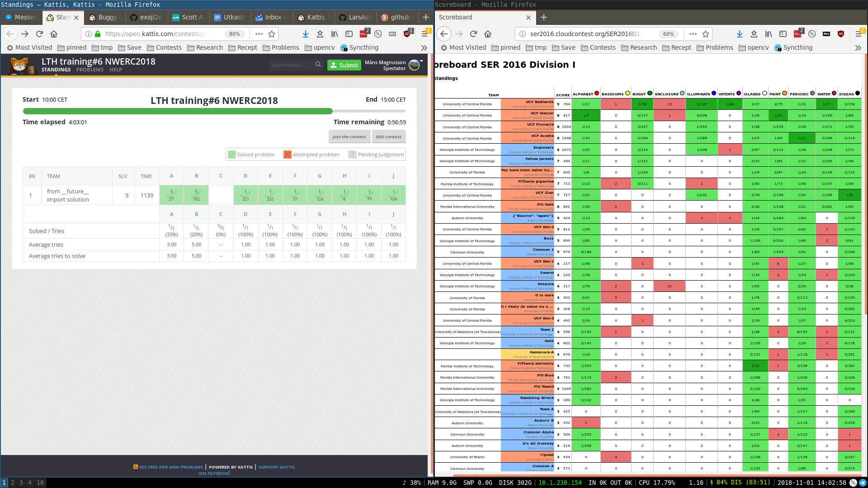Image resolution: width=868 pixels, height=488 pixels.
Task: Switch to workspace 2 in the status bar
Action: click(13, 483)
